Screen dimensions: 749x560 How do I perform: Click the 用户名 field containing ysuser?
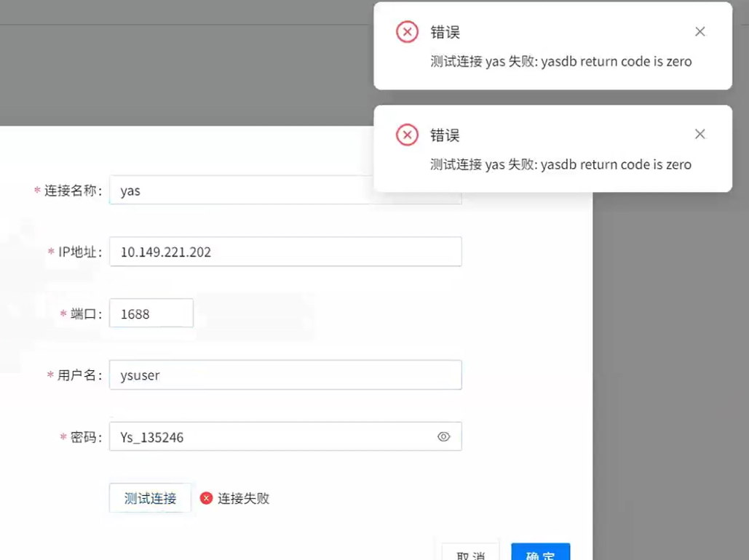click(285, 375)
